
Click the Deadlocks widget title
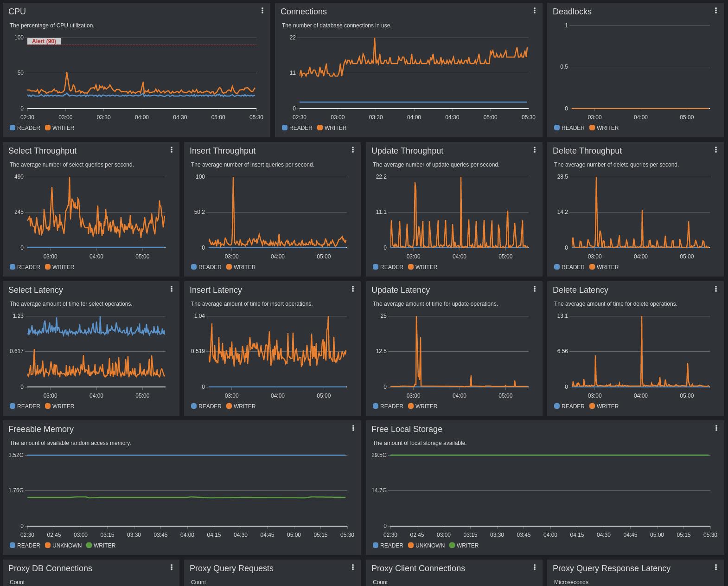pos(572,12)
